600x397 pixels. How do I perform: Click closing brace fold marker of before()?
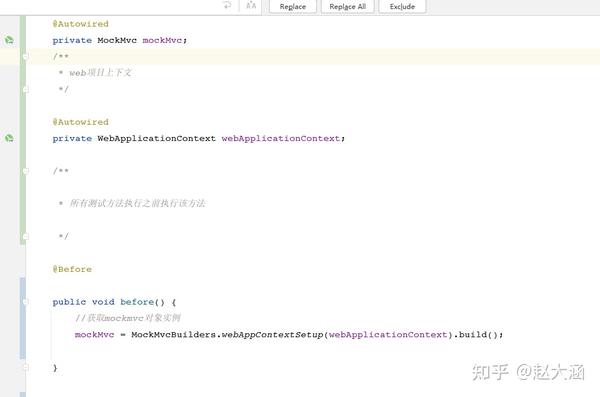pos(26,368)
